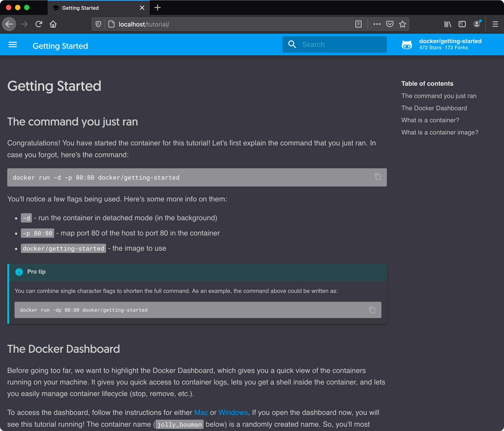The height and width of the screenshot is (431, 504).
Task: Click the -p 80:80 code label
Action: pyautogui.click(x=37, y=233)
